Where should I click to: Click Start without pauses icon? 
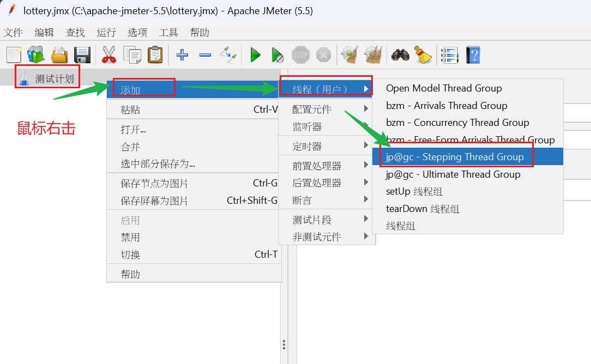pyautogui.click(x=278, y=56)
